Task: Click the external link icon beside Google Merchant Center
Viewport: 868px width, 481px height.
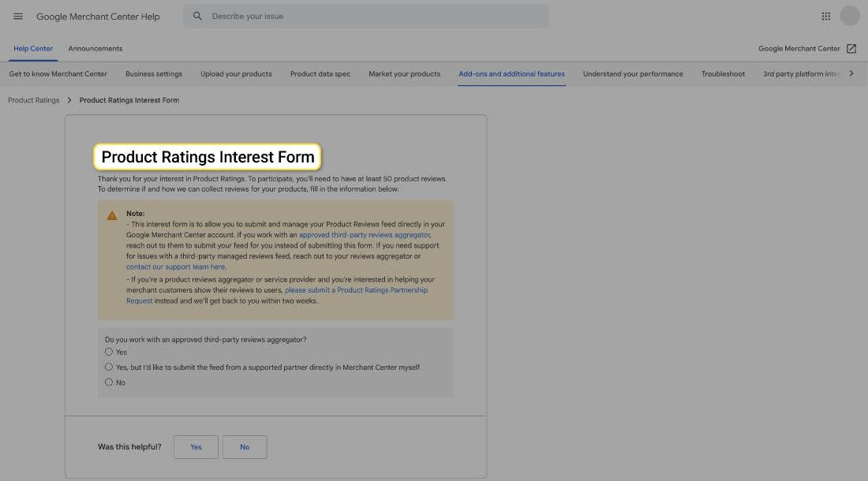Action: [x=851, y=49]
